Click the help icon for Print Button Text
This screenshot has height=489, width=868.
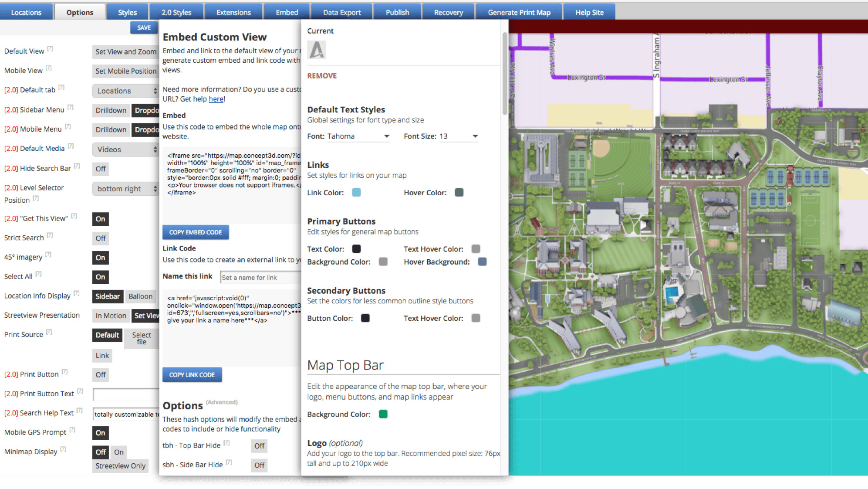[x=80, y=391]
